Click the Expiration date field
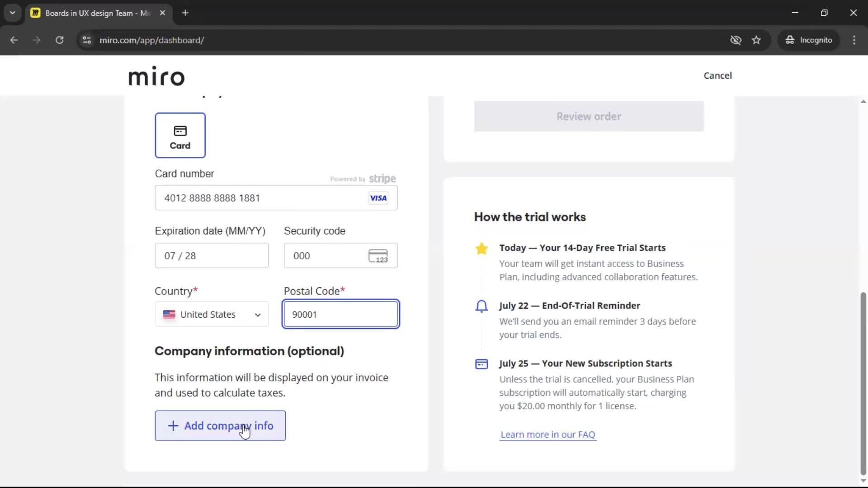Screen dimensions: 868x488 click(212, 256)
